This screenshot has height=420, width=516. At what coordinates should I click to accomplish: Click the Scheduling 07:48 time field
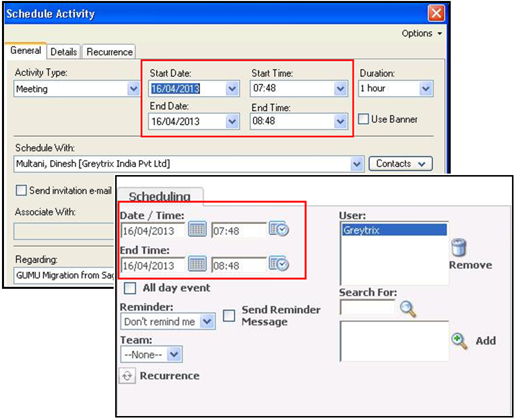click(x=239, y=231)
